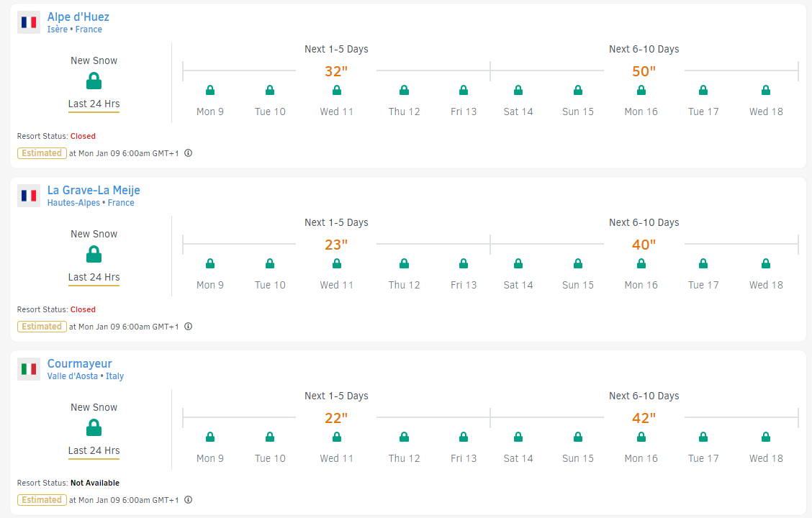This screenshot has height=518, width=812.
Task: Click the France flag icon beside Alpe d'Huez
Action: tap(29, 22)
